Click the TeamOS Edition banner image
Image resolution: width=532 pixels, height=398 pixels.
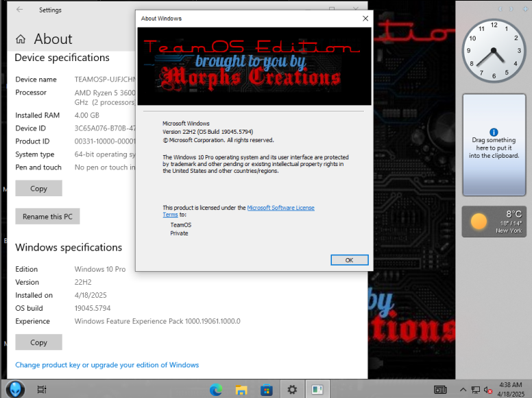[254, 67]
